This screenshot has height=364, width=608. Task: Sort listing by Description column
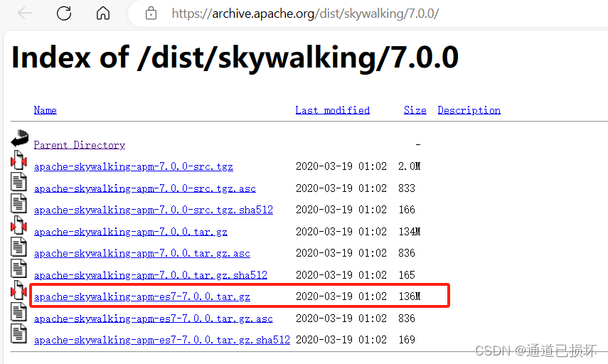(469, 110)
